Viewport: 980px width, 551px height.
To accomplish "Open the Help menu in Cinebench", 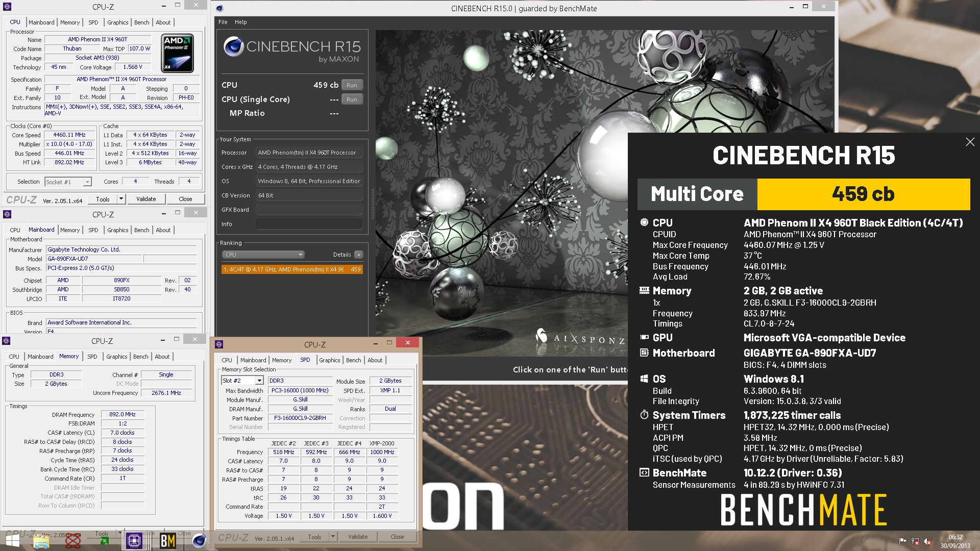I will pos(240,22).
